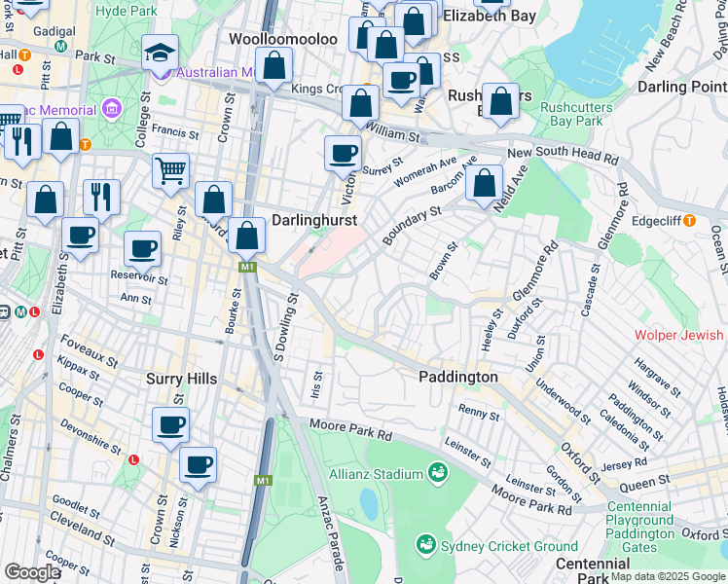Click the Devonshire St label

(91, 437)
